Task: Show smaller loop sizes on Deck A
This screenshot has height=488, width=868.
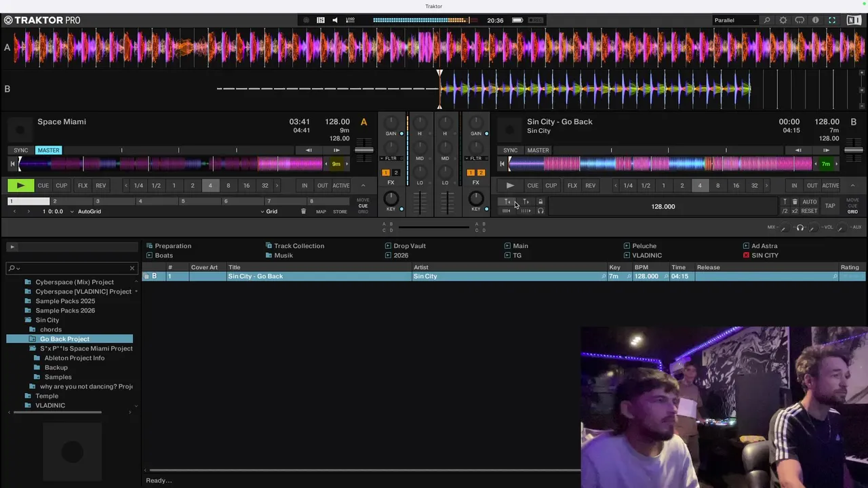Action: [x=125, y=186]
